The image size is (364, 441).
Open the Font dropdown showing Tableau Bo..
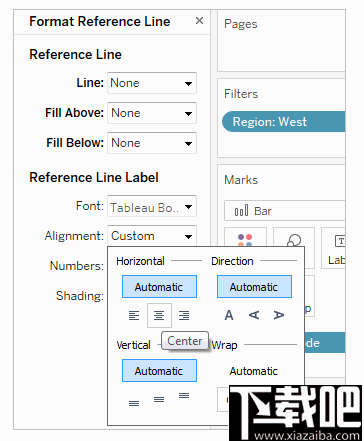[152, 206]
